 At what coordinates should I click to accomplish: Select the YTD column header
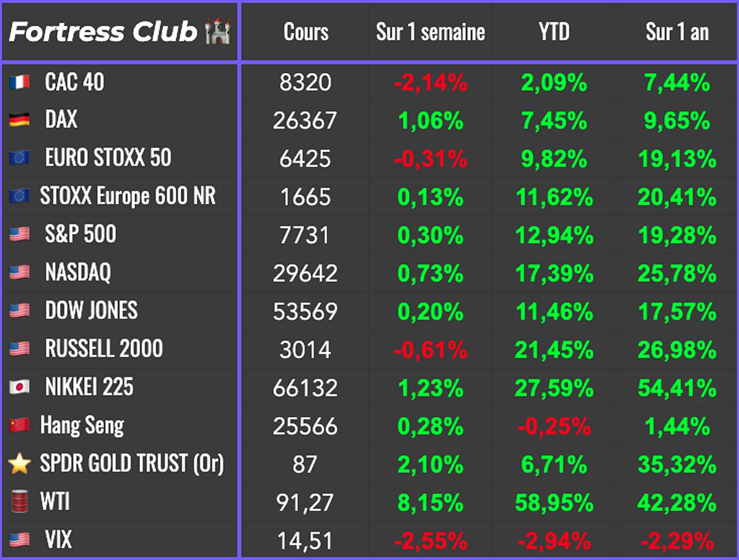point(554,32)
